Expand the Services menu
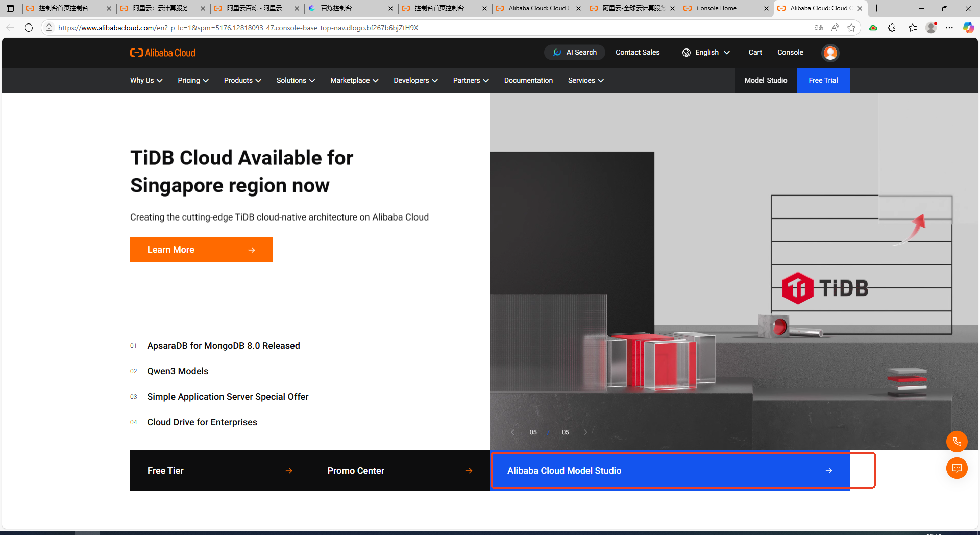The height and width of the screenshot is (535, 980). (585, 80)
